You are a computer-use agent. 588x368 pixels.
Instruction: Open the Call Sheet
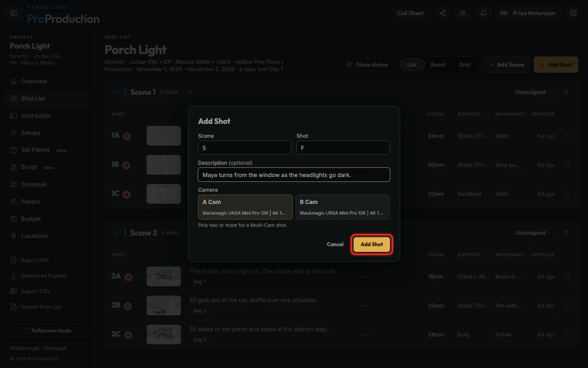(x=410, y=13)
